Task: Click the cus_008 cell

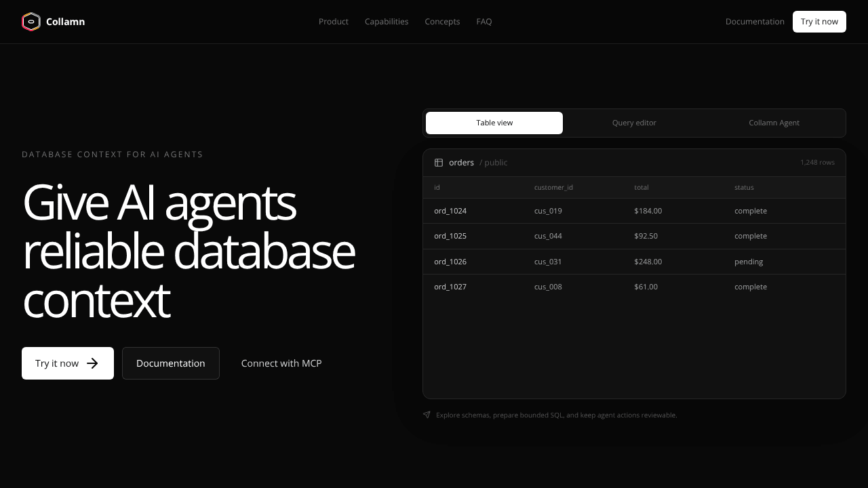Action: (x=548, y=287)
